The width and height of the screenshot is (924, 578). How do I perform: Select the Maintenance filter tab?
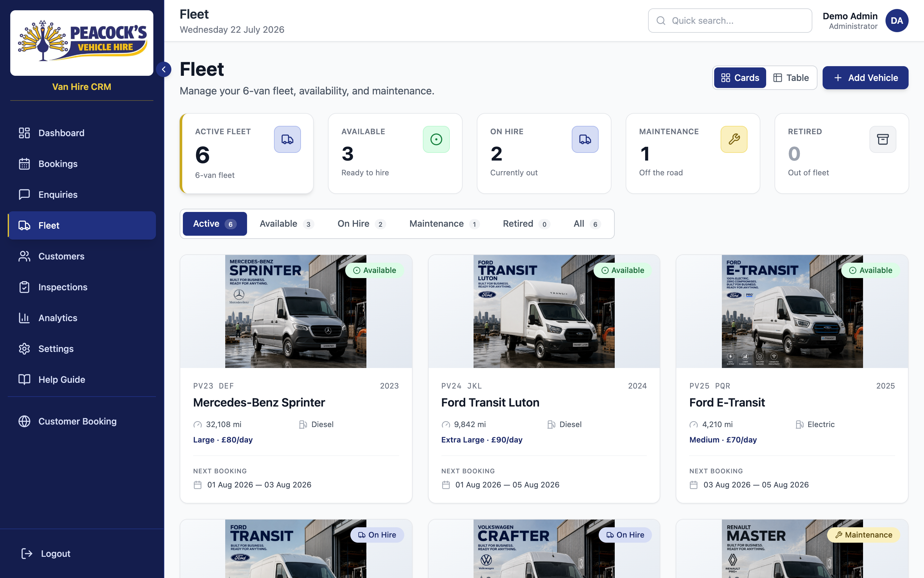(x=444, y=224)
